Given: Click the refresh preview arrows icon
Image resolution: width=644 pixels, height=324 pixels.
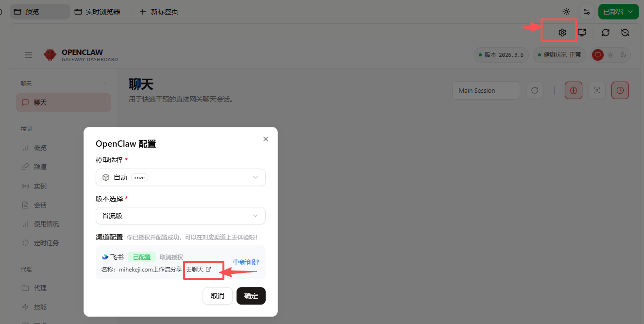Looking at the screenshot, I should coord(605,33).
